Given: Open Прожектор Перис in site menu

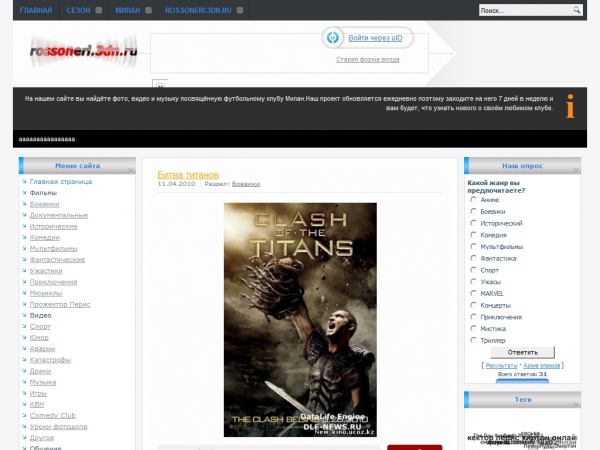Looking at the screenshot, I should point(60,304).
